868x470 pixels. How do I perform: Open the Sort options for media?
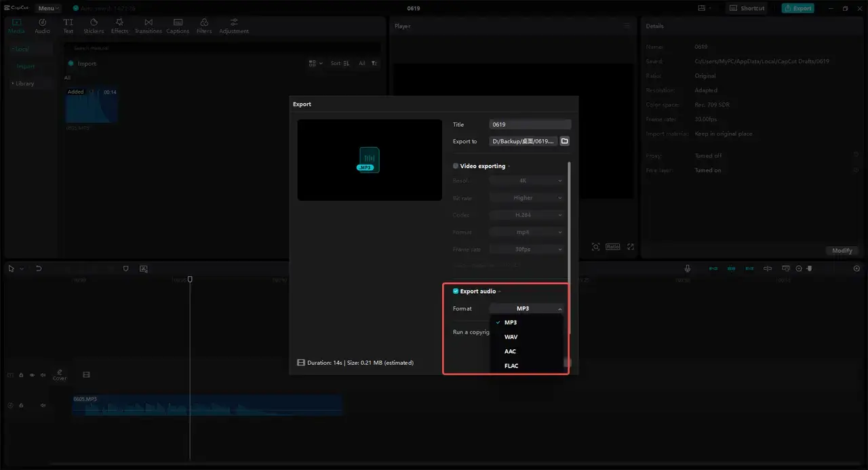coord(340,63)
